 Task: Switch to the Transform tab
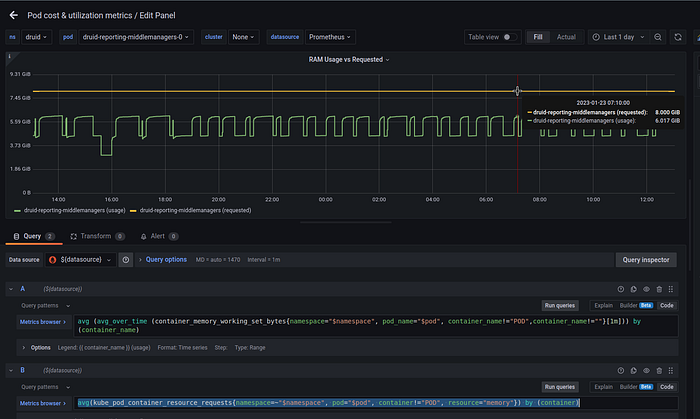97,236
